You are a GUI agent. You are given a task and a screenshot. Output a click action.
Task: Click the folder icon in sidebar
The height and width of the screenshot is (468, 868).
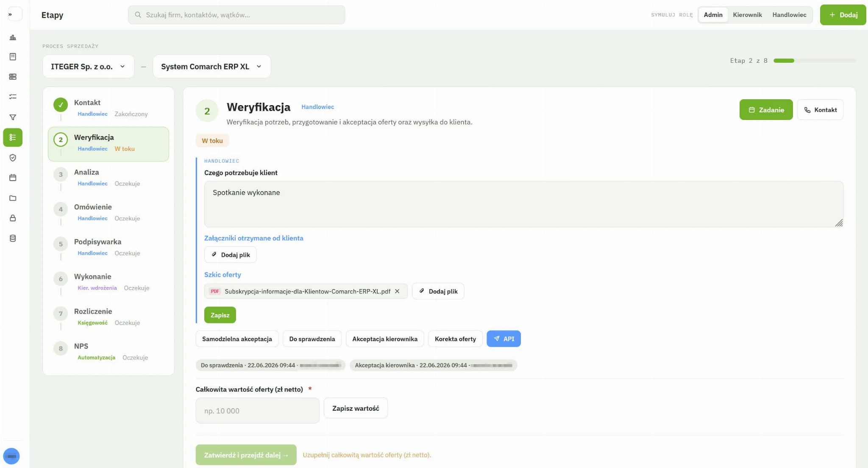coord(13,198)
